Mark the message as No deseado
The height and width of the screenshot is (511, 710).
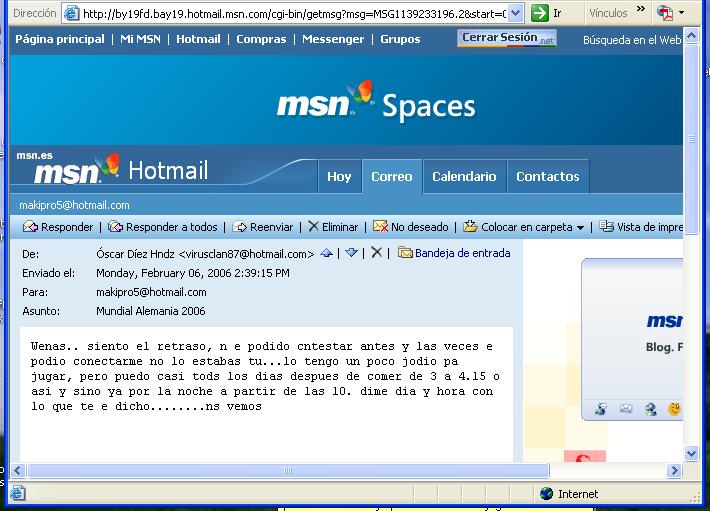pos(411,227)
